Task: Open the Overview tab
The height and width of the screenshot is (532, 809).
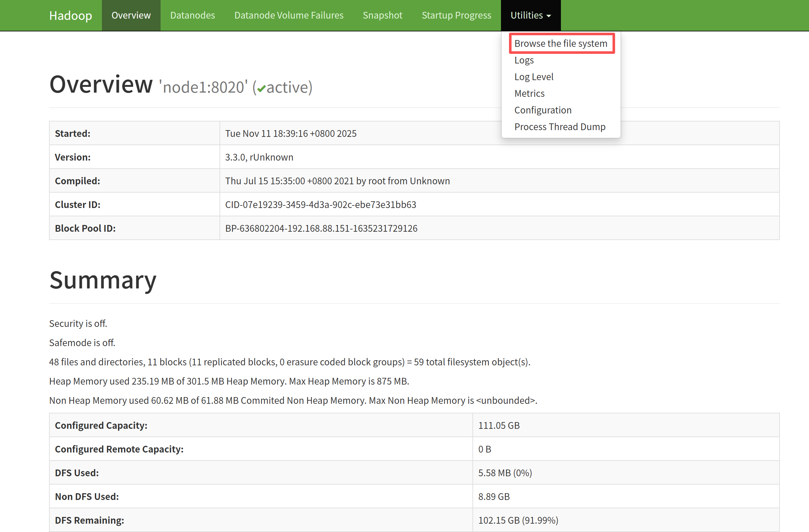Action: click(131, 15)
